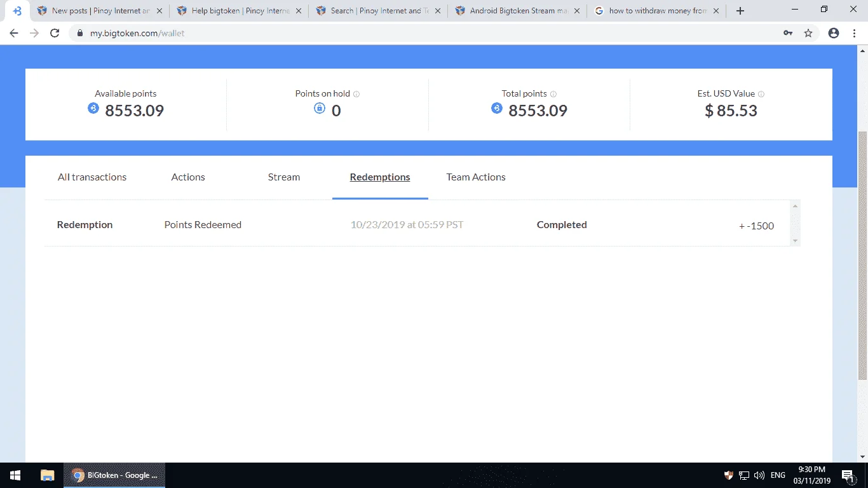The height and width of the screenshot is (488, 868).
Task: Open the 'Search | Pinoy Internet' browser tab
Action: tap(378, 11)
